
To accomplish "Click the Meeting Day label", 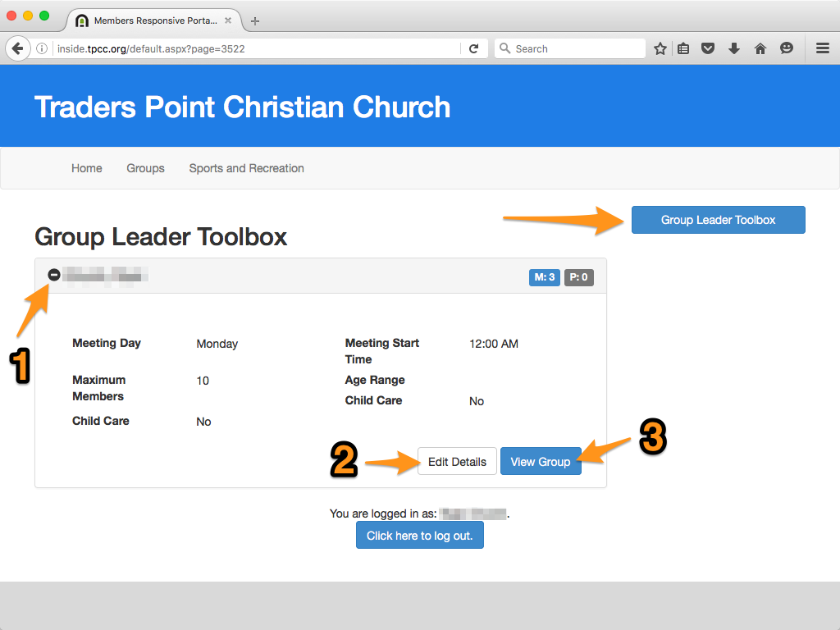I will coord(107,343).
